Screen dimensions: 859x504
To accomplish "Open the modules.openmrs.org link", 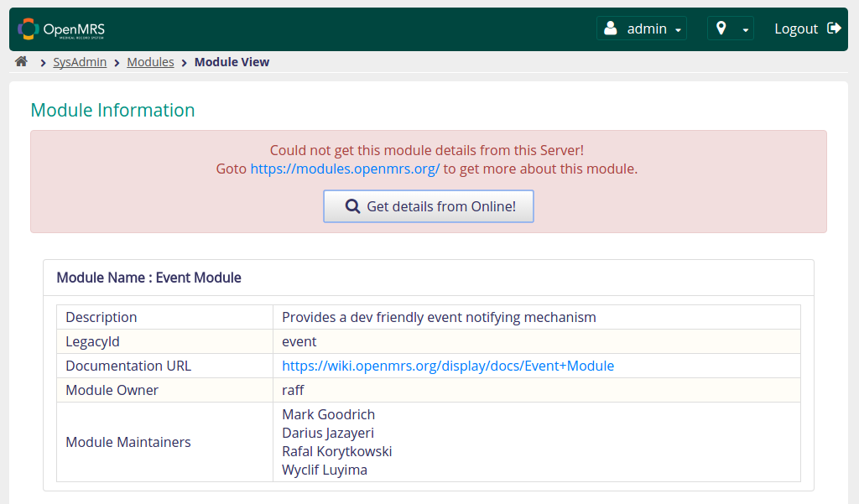I will [345, 169].
